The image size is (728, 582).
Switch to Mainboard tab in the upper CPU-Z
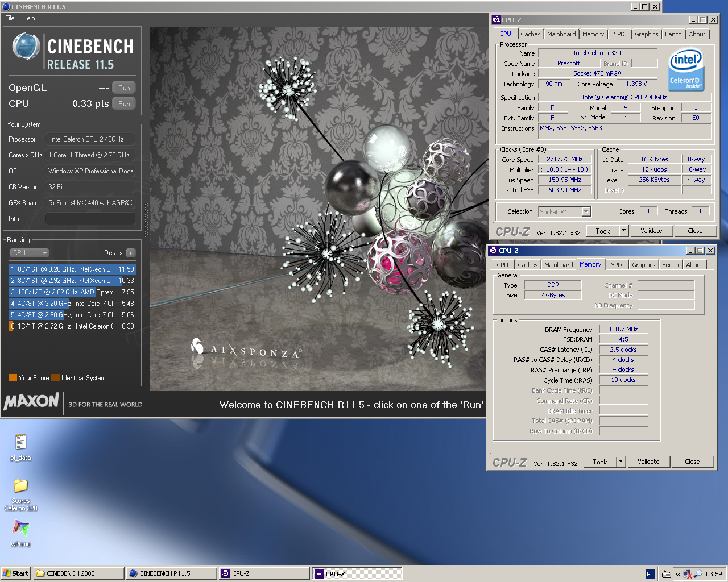click(x=561, y=34)
